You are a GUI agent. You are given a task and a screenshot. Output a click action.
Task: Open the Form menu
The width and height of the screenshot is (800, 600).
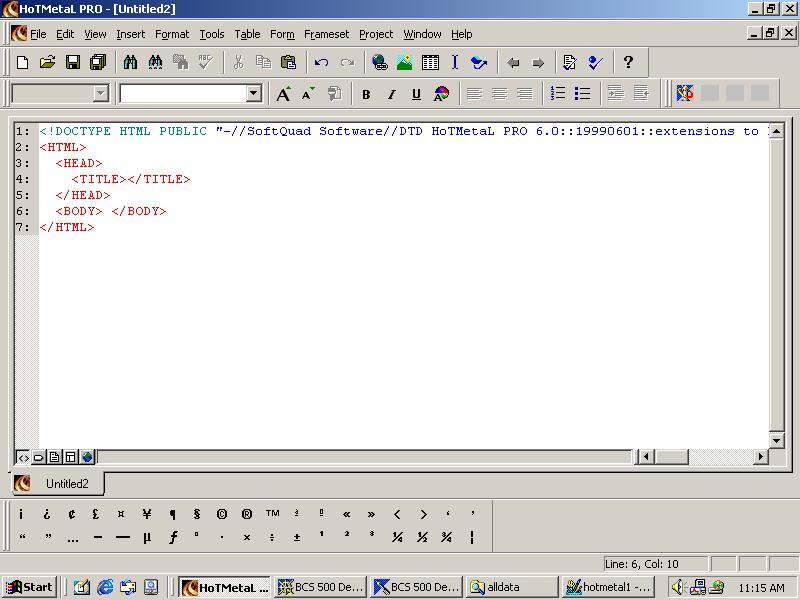[x=282, y=34]
